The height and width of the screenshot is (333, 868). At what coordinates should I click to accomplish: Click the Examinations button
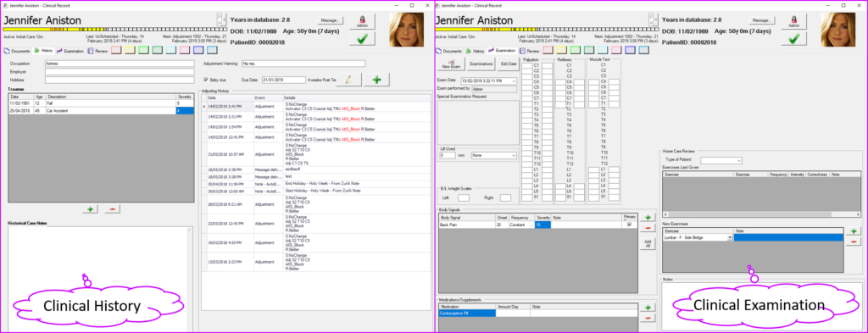click(x=481, y=64)
